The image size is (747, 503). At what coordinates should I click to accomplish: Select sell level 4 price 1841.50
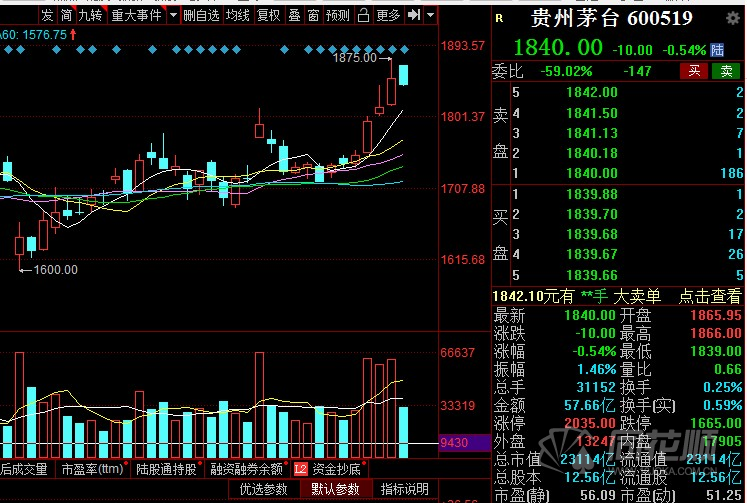point(592,113)
